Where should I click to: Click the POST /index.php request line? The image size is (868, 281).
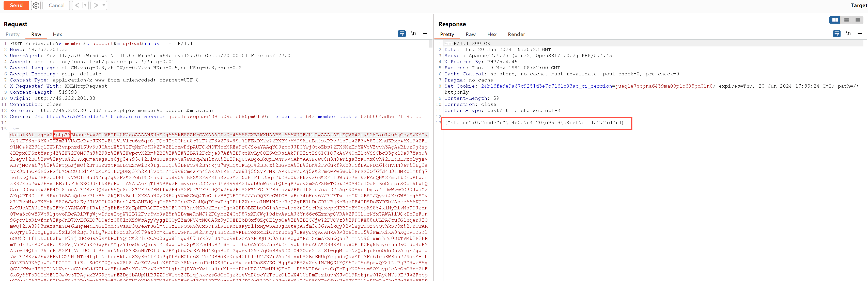[x=101, y=43]
